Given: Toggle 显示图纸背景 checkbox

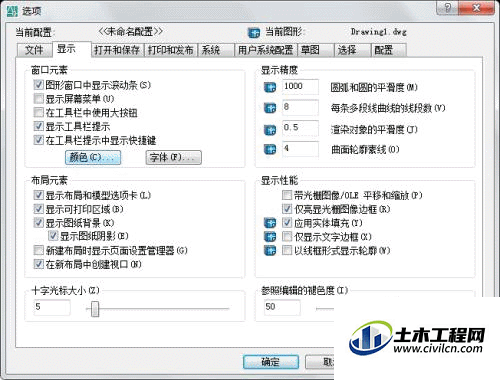Looking at the screenshot, I should point(39,223).
